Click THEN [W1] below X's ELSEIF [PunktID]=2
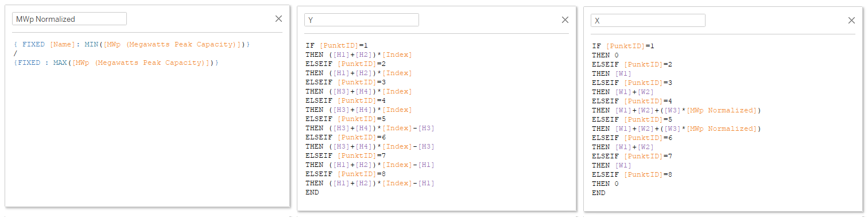Image resolution: width=868 pixels, height=218 pixels. 612,73
